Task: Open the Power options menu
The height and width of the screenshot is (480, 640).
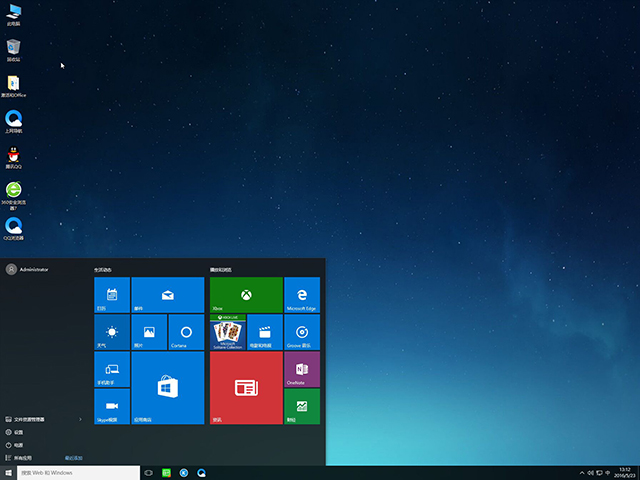Action: coord(20,444)
